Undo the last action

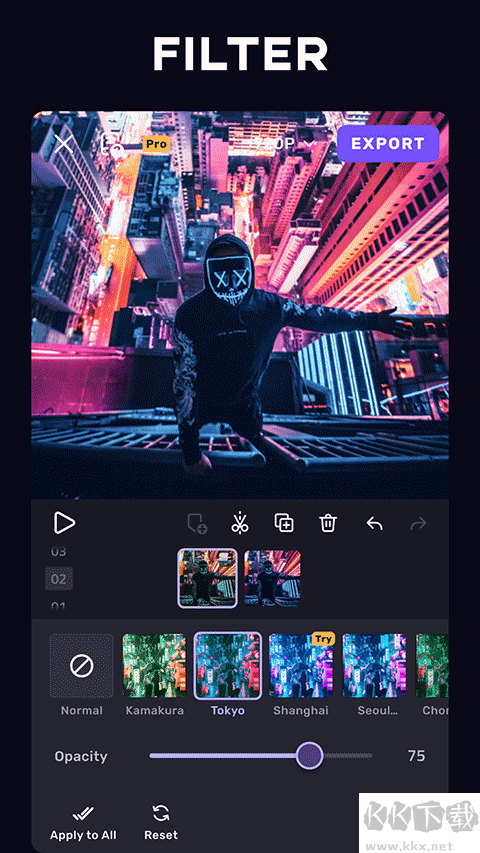tap(374, 523)
